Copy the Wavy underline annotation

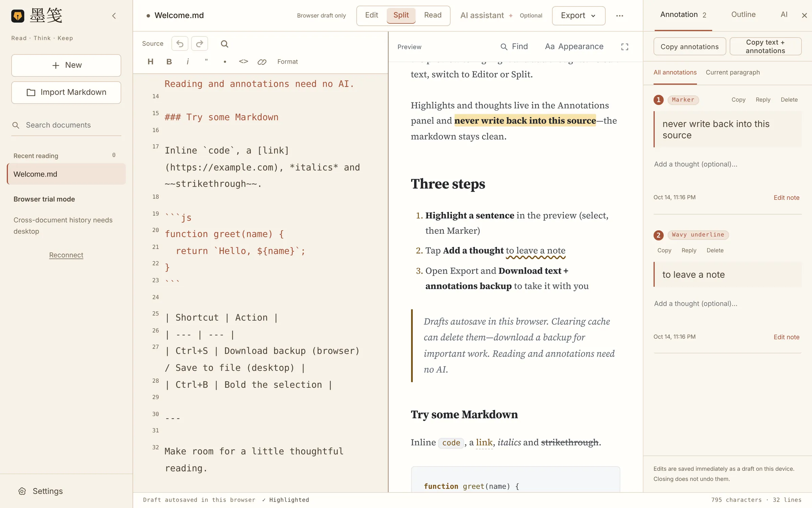coord(664,251)
